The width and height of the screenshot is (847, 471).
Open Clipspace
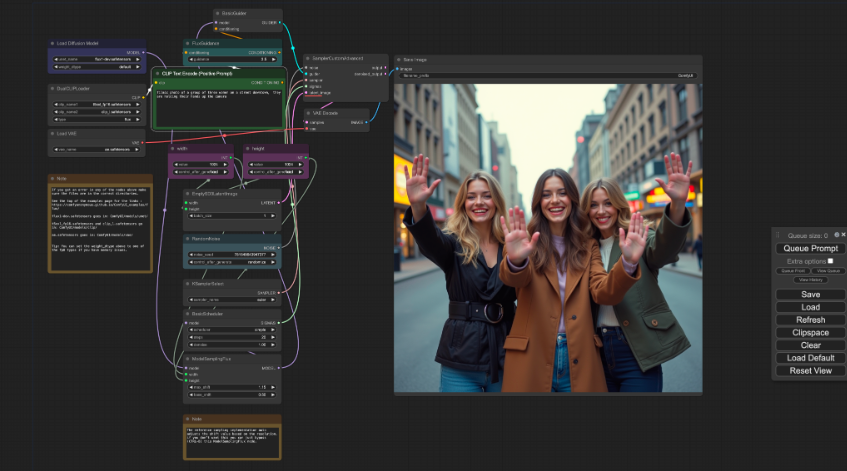810,333
